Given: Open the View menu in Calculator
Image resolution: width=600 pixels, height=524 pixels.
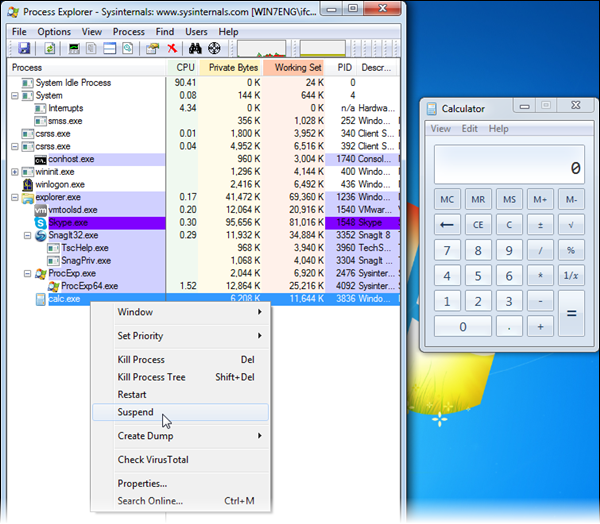Looking at the screenshot, I should click(440, 129).
